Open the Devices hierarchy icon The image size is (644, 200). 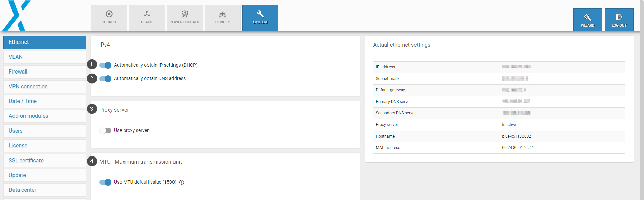pyautogui.click(x=222, y=14)
